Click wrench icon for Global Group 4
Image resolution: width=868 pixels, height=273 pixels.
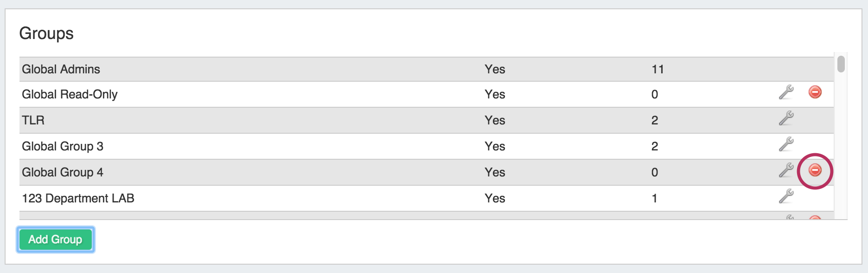[786, 170]
